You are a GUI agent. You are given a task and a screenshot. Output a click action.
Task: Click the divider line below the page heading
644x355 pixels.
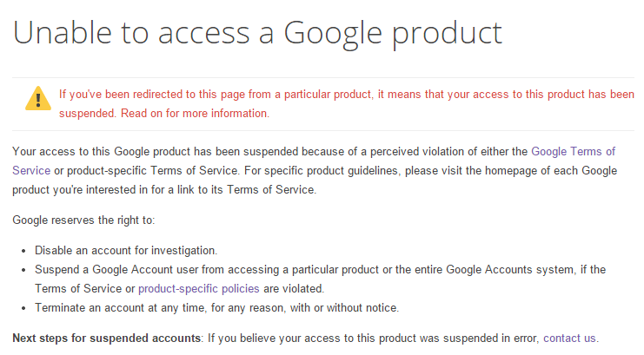click(323, 77)
